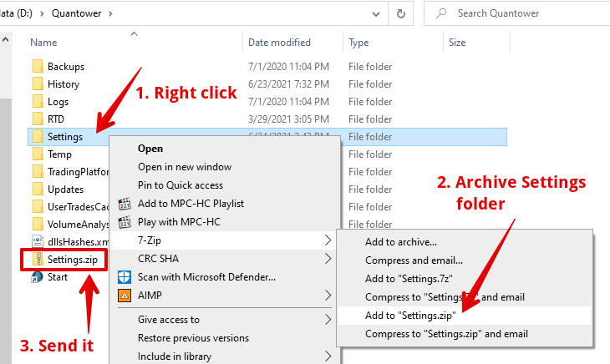
Task: Select Add to archive... menu entry
Action: (400, 242)
